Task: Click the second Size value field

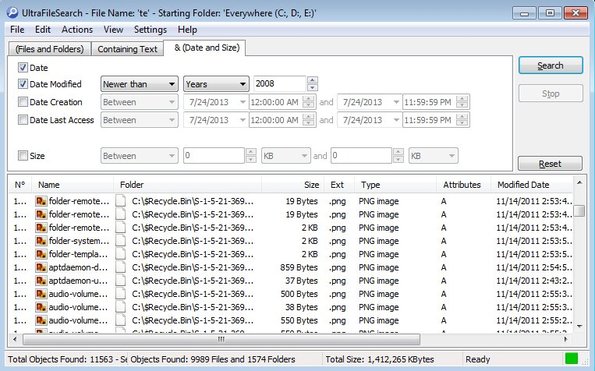Action: coord(361,156)
